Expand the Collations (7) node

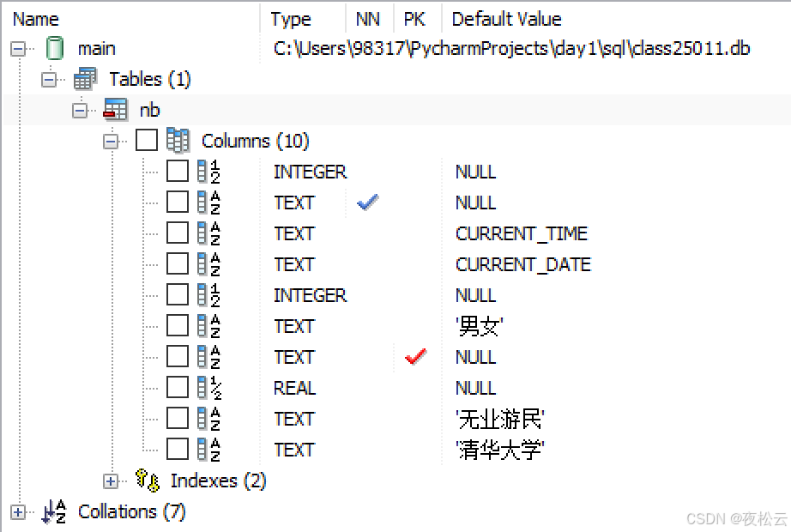click(18, 511)
